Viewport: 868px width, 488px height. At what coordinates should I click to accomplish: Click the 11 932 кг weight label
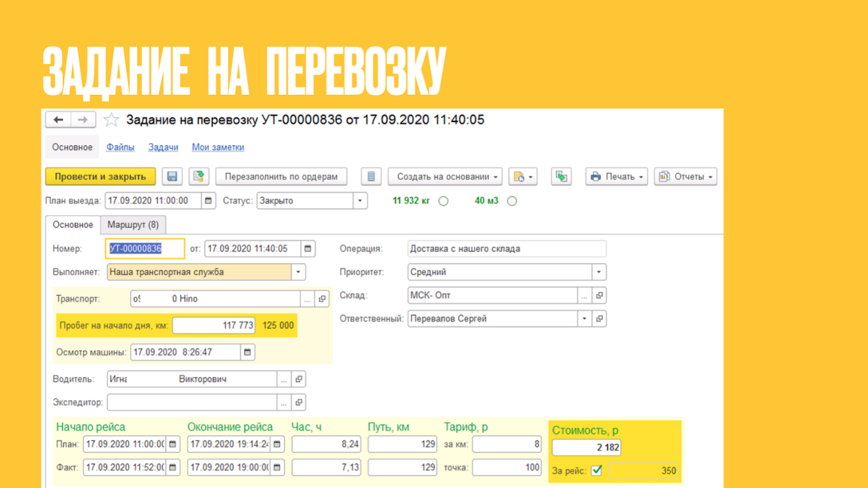pos(411,201)
